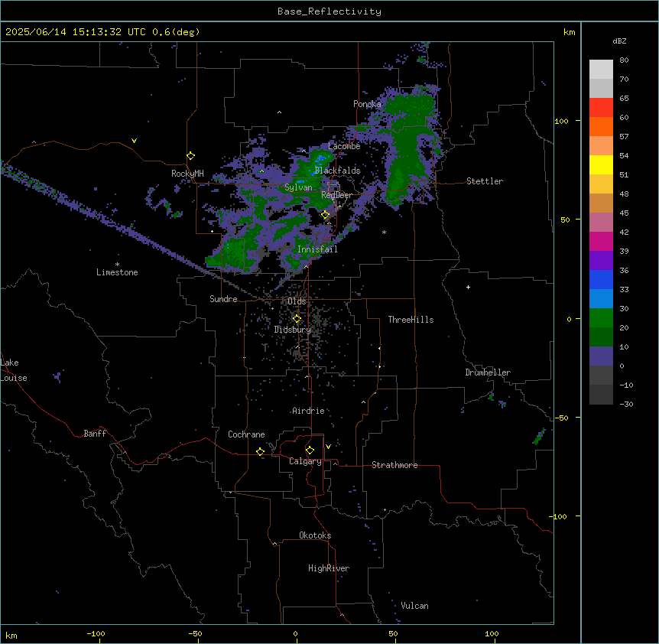This screenshot has height=644, width=659.
Task: Click the Stettler city label
Action: (485, 181)
